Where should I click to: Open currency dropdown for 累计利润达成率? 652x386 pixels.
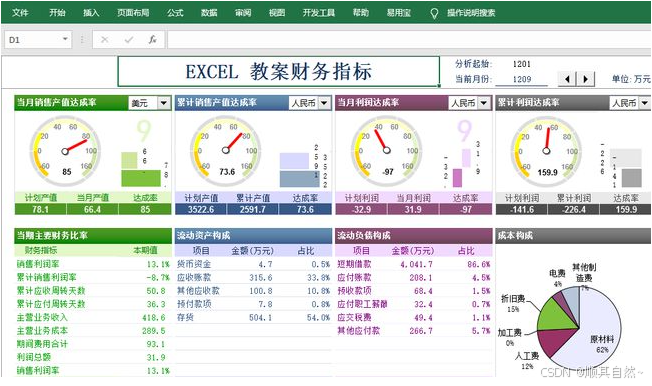coord(645,103)
